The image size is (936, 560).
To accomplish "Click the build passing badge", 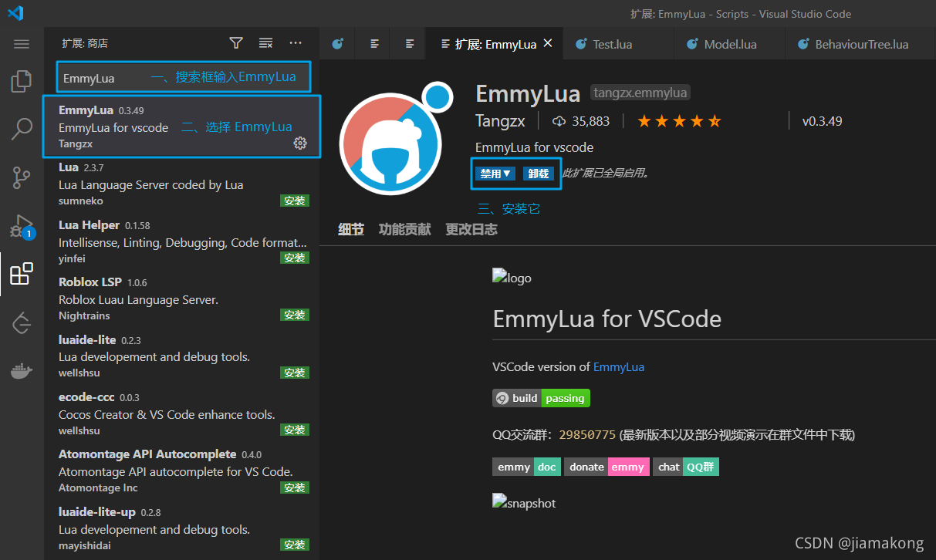I will [542, 398].
